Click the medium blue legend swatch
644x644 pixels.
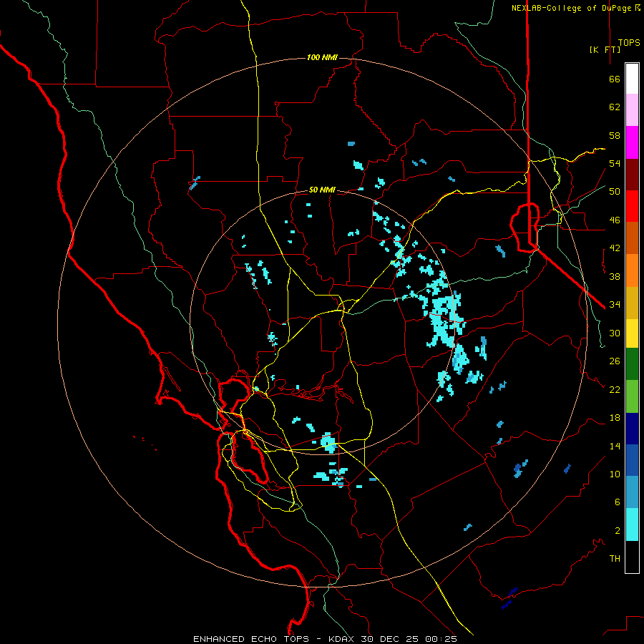(632, 460)
